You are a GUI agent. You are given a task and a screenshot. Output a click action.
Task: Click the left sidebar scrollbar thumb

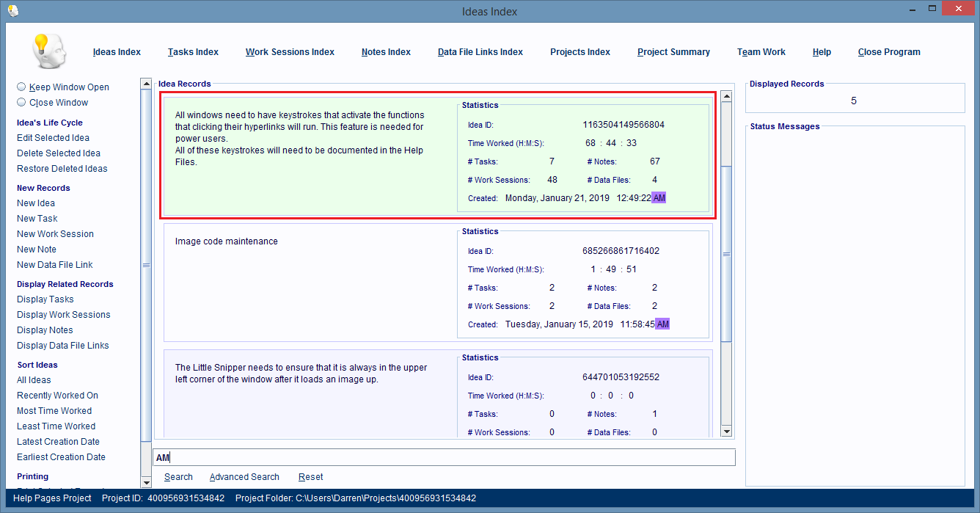tap(146, 265)
